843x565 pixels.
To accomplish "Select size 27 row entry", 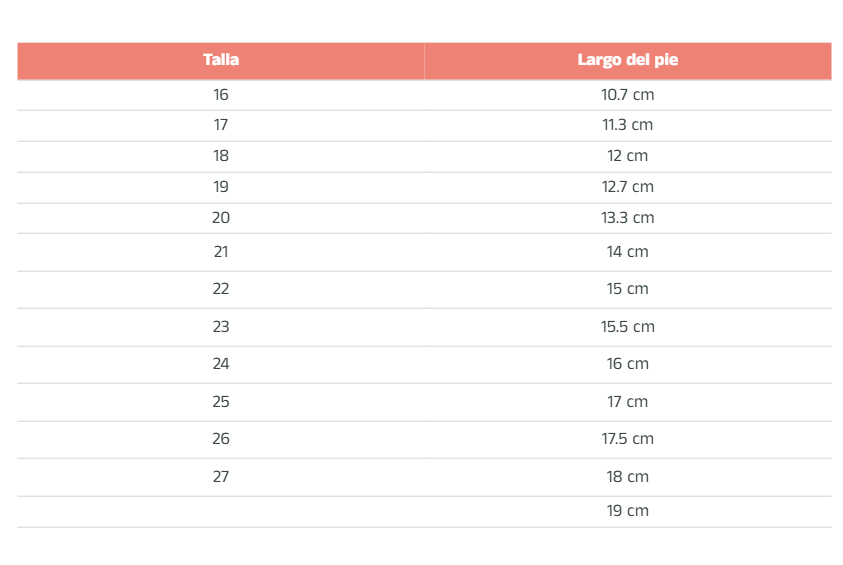I will click(x=221, y=477).
